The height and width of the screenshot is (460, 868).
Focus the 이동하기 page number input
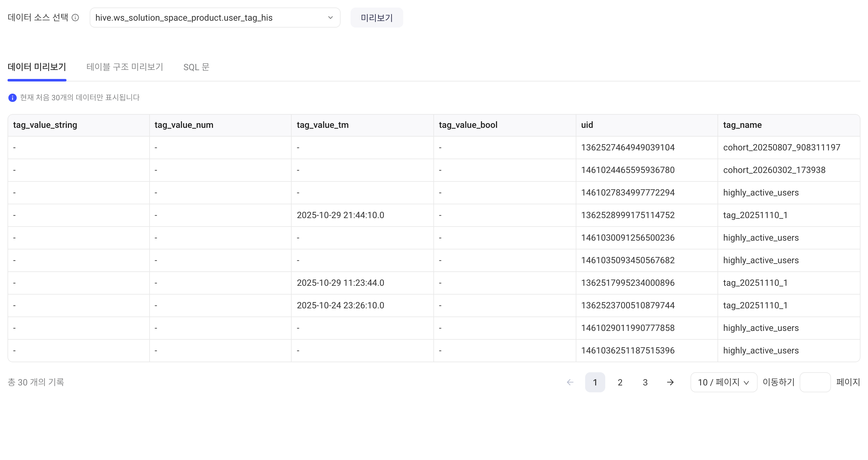coord(815,382)
